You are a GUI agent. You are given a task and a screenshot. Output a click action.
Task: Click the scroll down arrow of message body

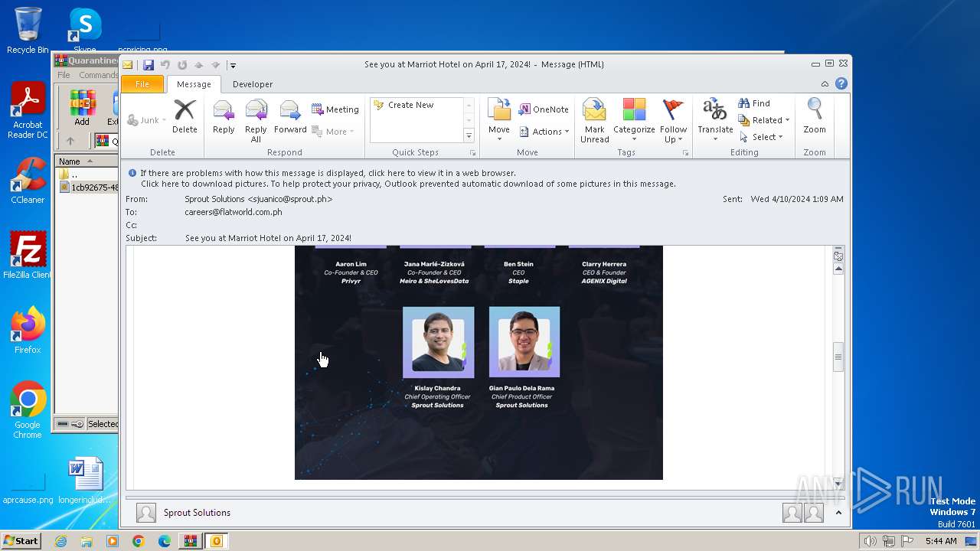[838, 484]
